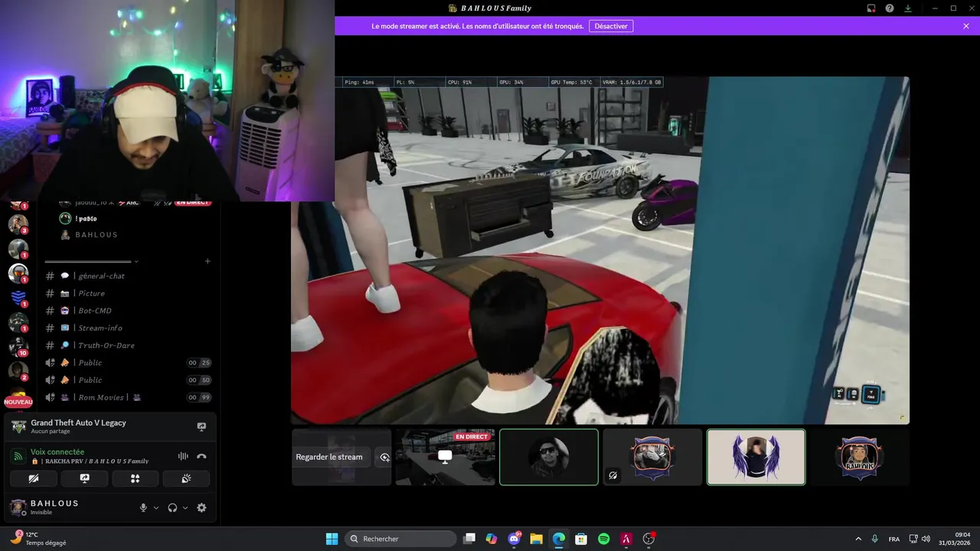Image resolution: width=980 pixels, height=551 pixels.
Task: Switch FRA keyboard language
Action: [x=894, y=539]
